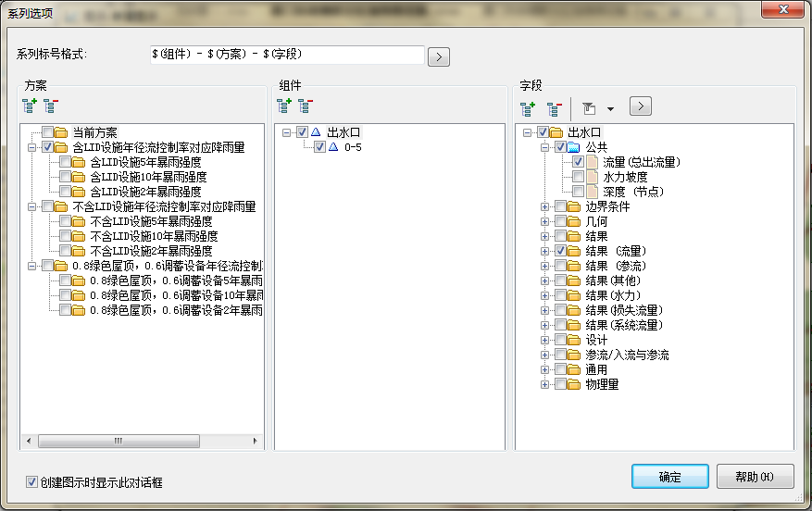Click expand-all icon in 组件 panel

[x=284, y=106]
